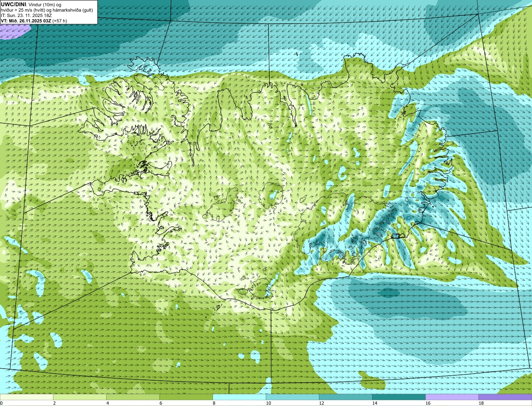Click the 16–18 m/s lavender legend swatch
Screen dimensions: 532x406
[452, 397]
